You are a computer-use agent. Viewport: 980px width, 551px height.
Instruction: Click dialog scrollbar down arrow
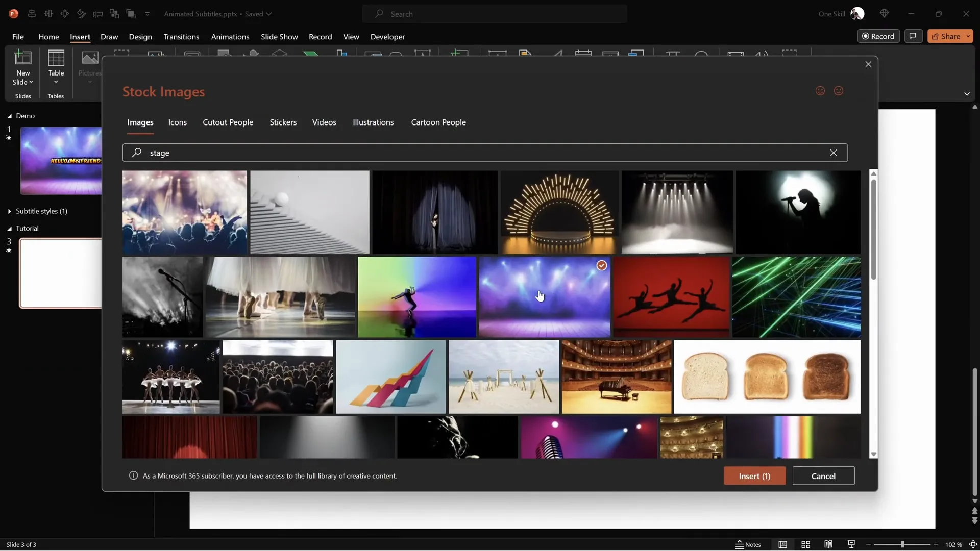873,454
